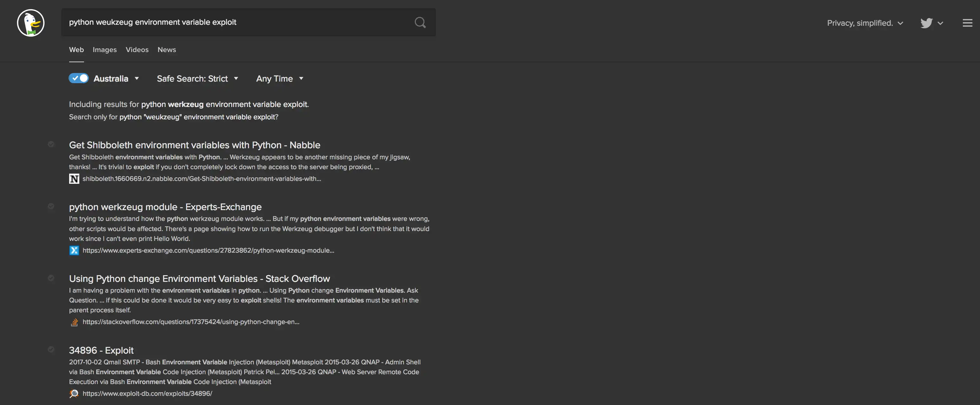
Task: Click checkmark beside Experts-Exchange result
Action: [51, 206]
